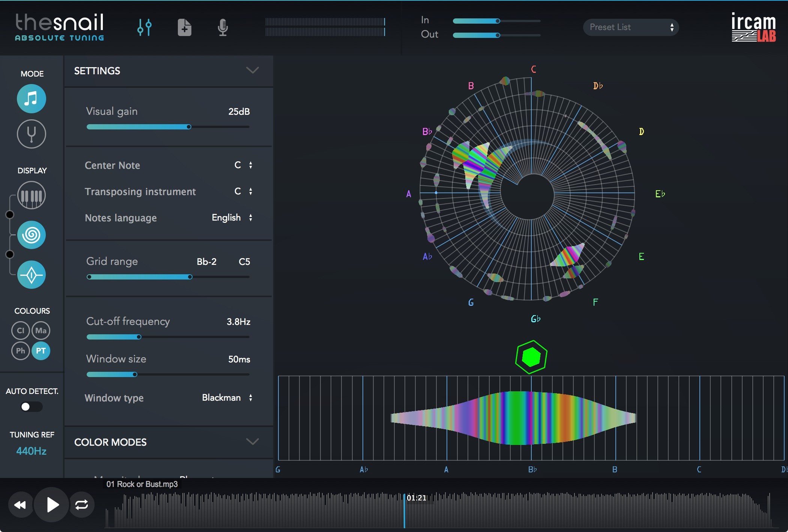This screenshot has height=532, width=788.
Task: Click the add audio file icon
Action: click(x=184, y=27)
